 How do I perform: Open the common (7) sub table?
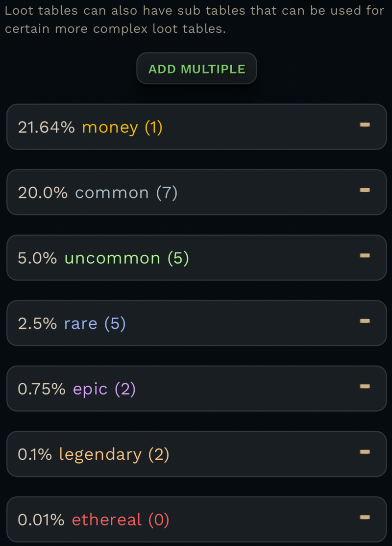click(126, 193)
